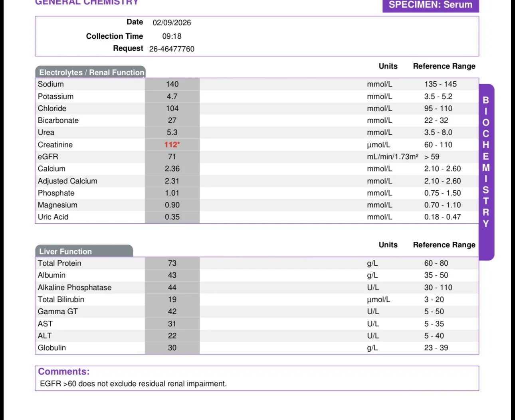
Task: Select the Uric Acid row label
Action: (53, 217)
